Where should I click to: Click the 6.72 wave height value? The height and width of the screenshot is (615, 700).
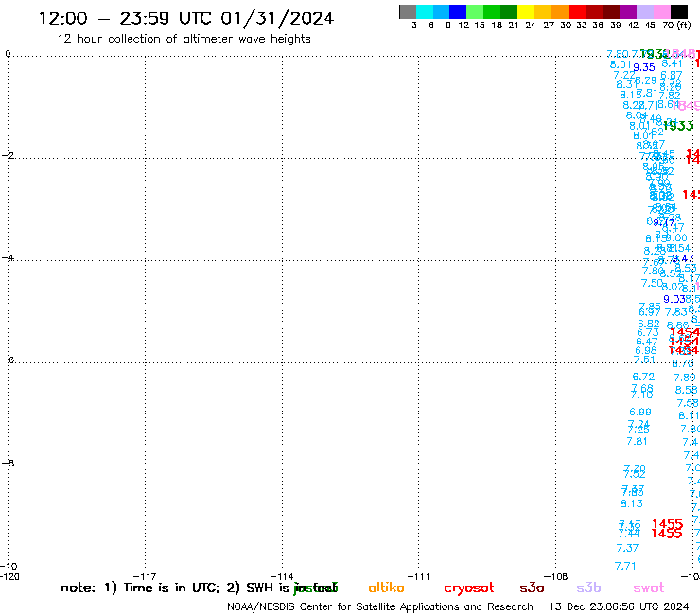point(643,377)
